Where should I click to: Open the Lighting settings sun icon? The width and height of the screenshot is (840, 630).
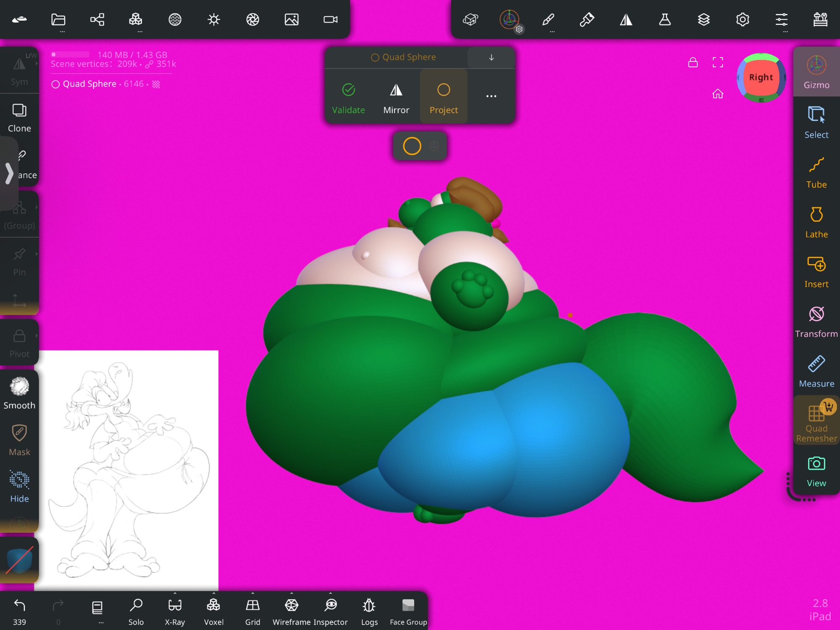(x=214, y=20)
